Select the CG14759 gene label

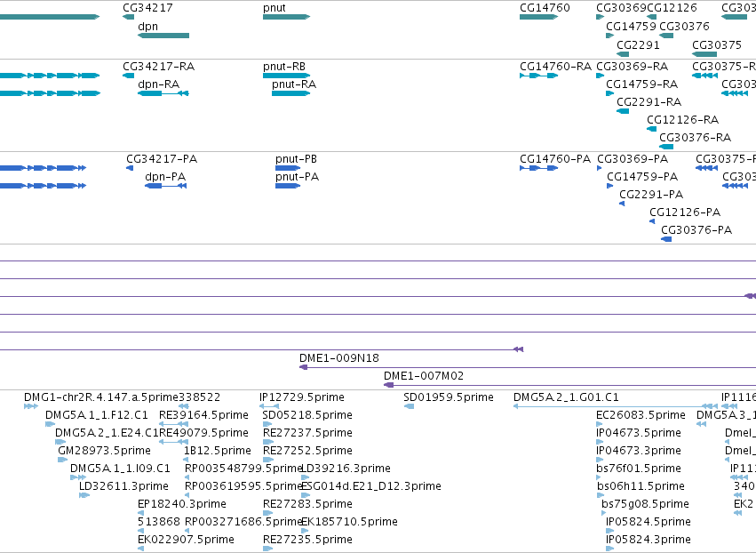(x=631, y=26)
